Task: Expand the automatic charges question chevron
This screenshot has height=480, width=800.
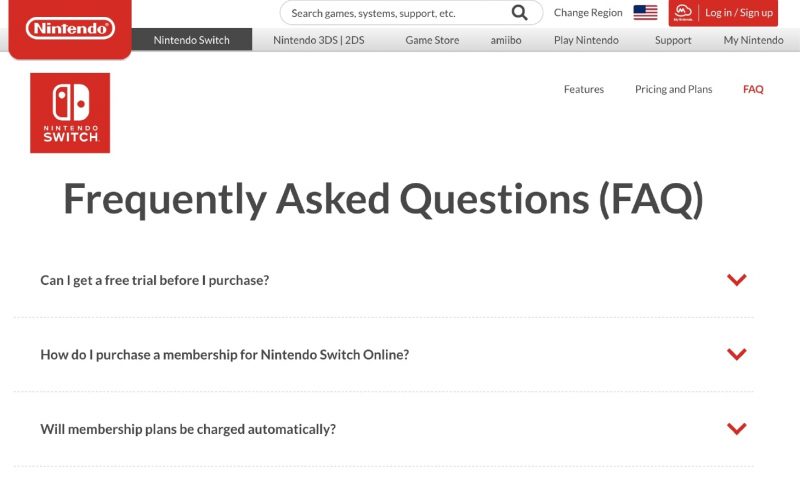Action: pyautogui.click(x=737, y=429)
